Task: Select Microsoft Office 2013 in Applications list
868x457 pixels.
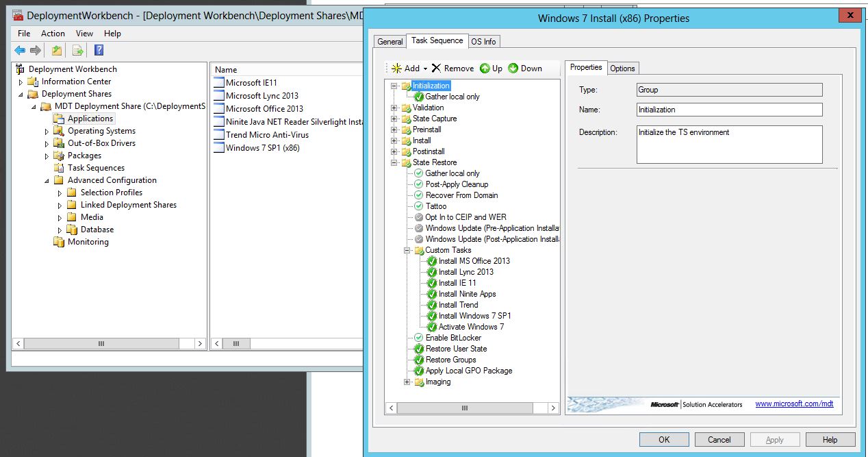Action: click(264, 109)
